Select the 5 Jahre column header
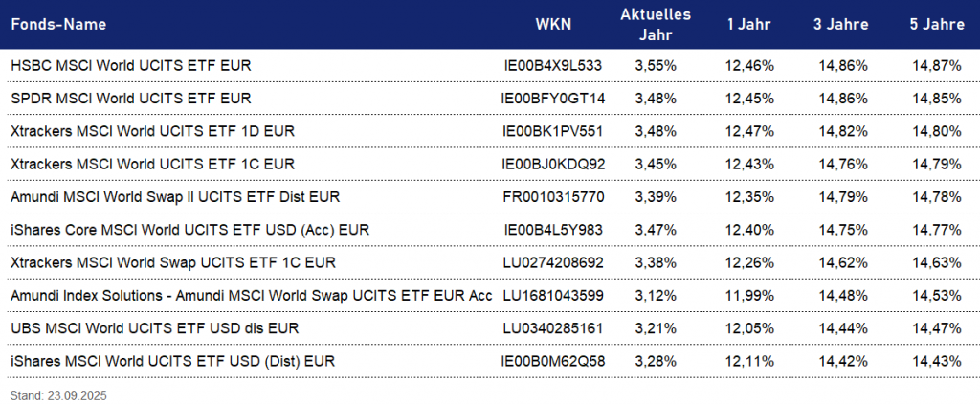Image resolution: width=980 pixels, height=404 pixels. [937, 25]
